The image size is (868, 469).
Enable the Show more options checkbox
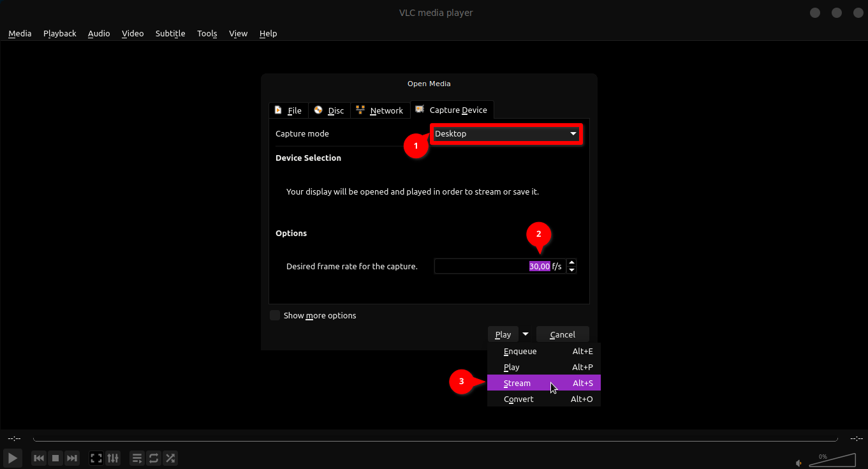275,315
